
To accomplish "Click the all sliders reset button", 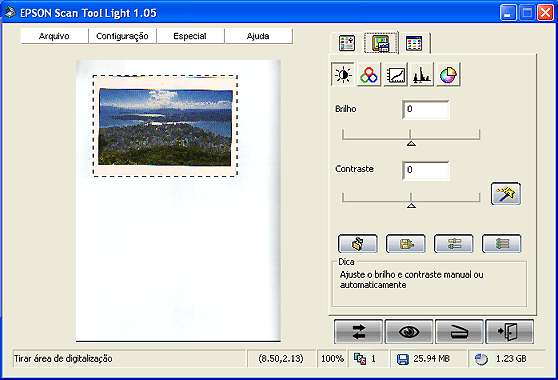I will (502, 244).
